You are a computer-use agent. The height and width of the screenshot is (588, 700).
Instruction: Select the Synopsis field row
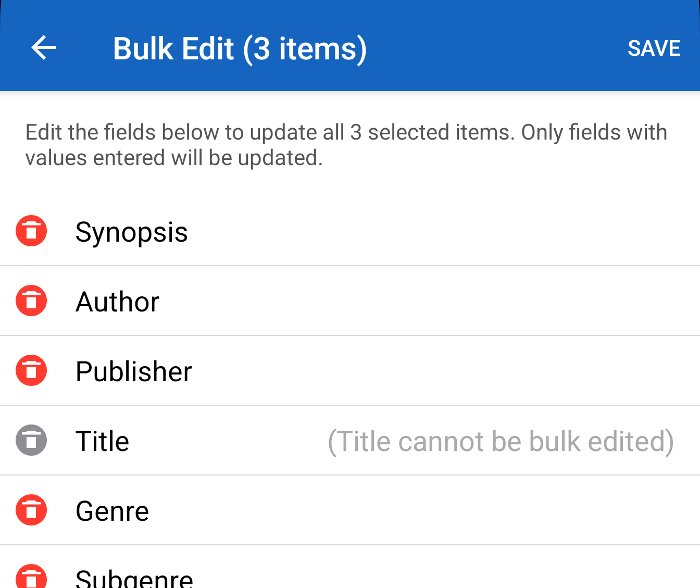131,232
